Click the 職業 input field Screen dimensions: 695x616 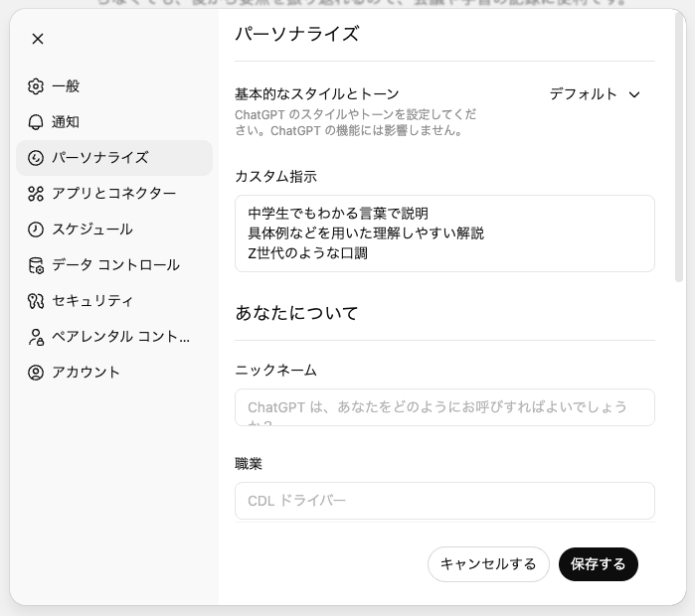pos(444,501)
